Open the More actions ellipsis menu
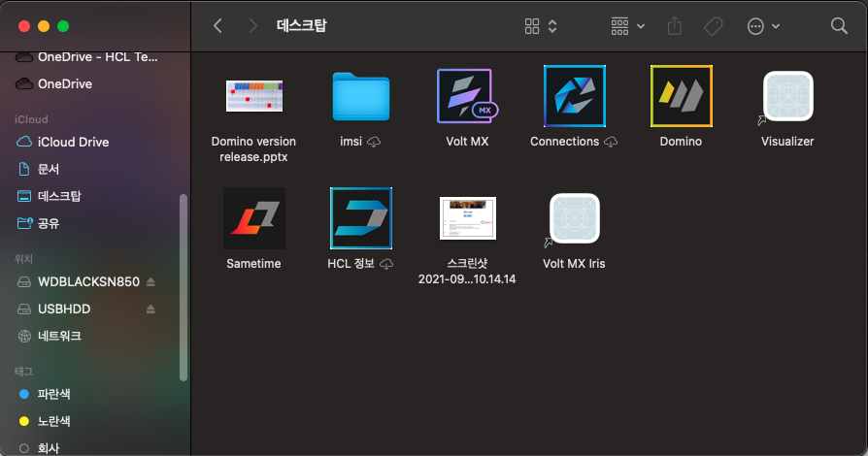 [x=763, y=26]
